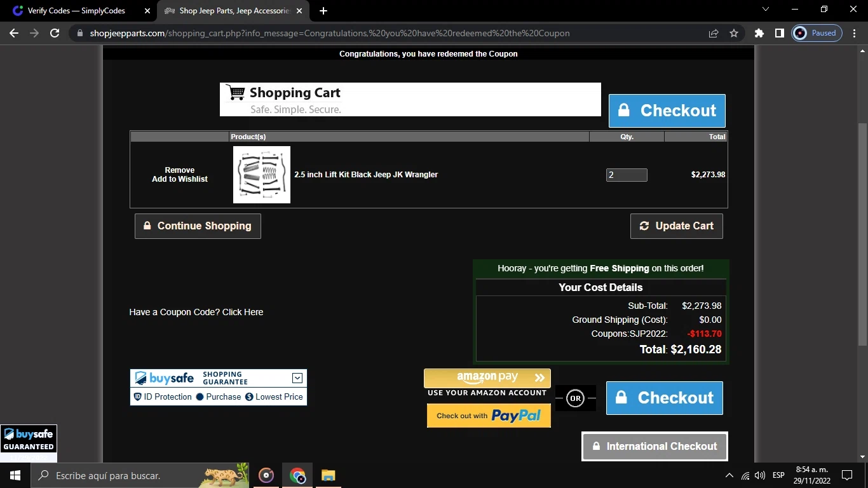The height and width of the screenshot is (488, 868).
Task: Click Lowest Price in buySAFE badge
Action: (274, 396)
